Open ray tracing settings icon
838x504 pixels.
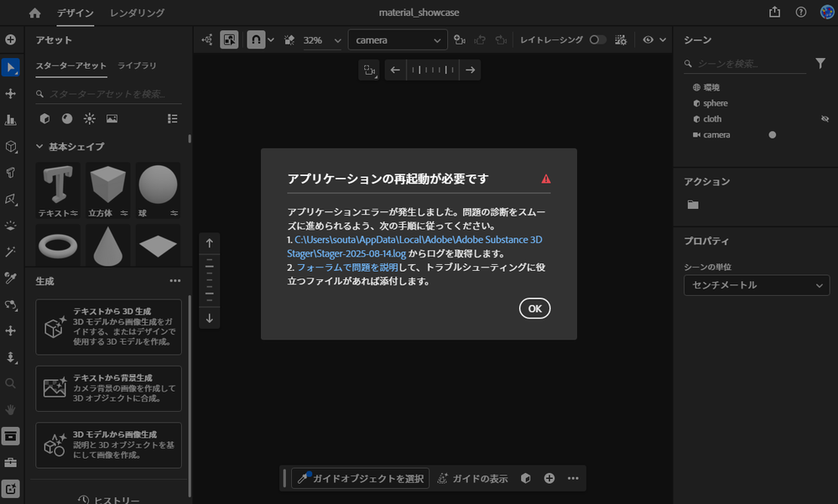click(621, 40)
